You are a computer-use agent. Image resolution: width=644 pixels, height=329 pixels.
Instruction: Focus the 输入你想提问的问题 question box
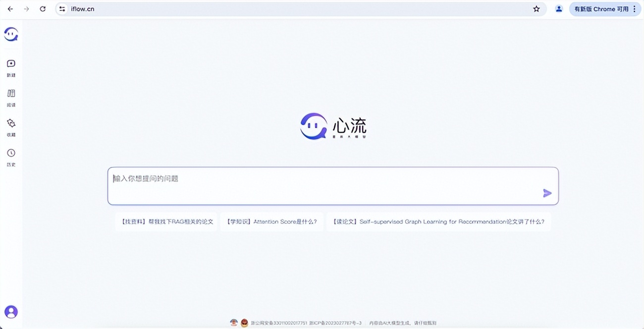(x=333, y=186)
